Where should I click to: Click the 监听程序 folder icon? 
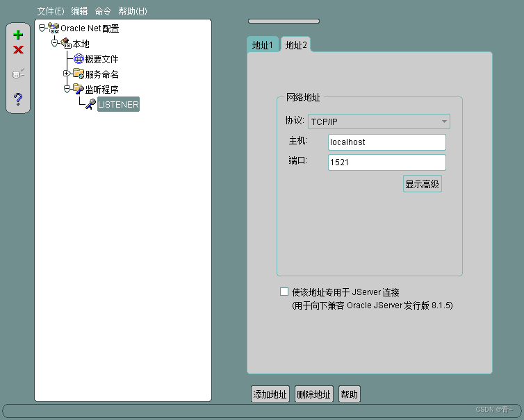coord(79,89)
